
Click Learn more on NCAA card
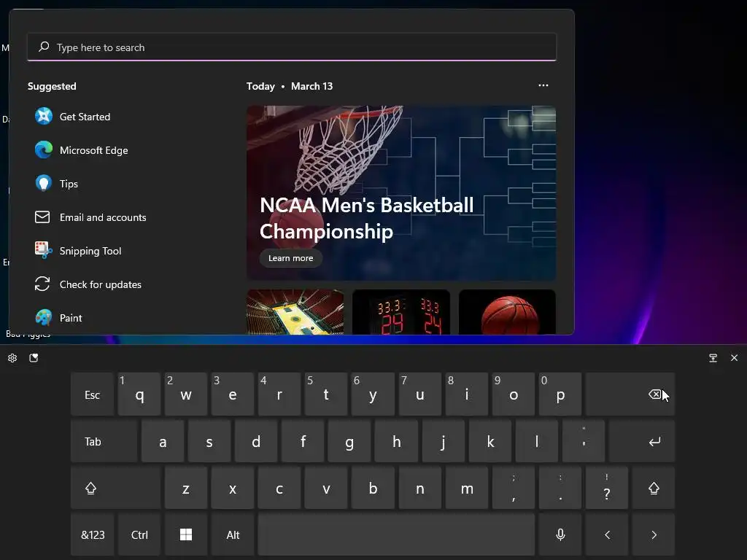pyautogui.click(x=290, y=258)
